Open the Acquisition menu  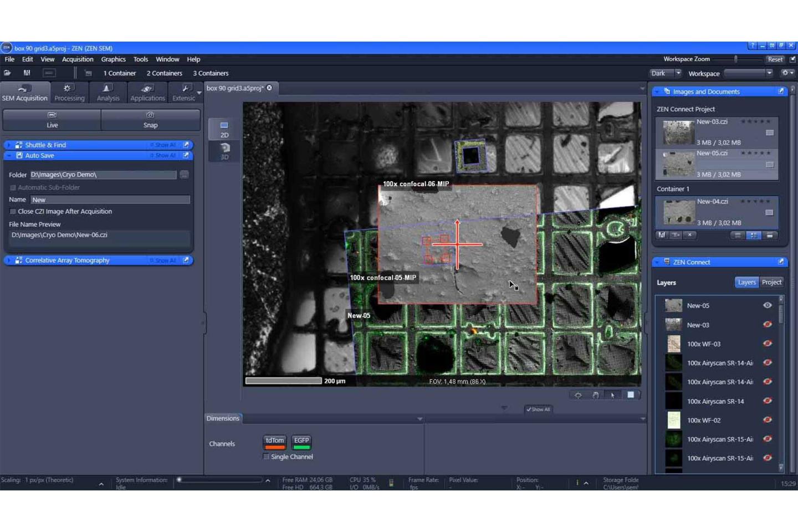point(78,59)
